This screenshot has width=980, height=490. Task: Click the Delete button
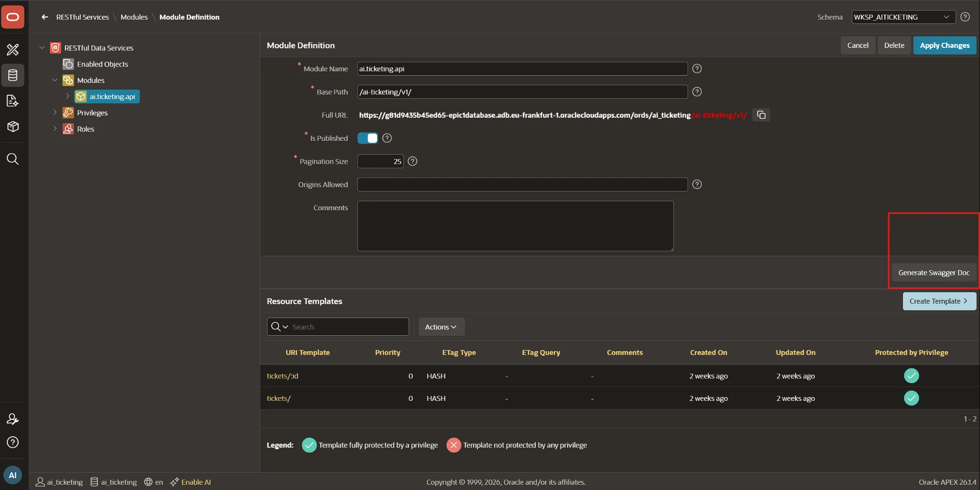pyautogui.click(x=894, y=46)
